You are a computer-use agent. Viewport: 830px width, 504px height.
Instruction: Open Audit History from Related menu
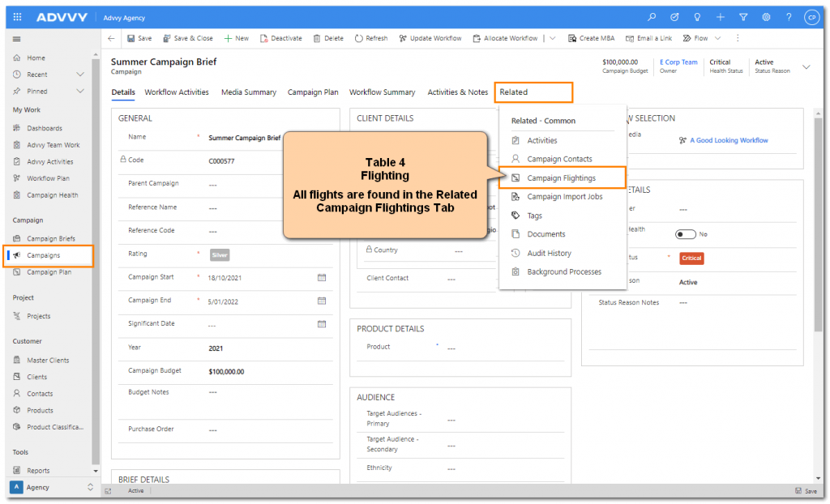coord(549,253)
